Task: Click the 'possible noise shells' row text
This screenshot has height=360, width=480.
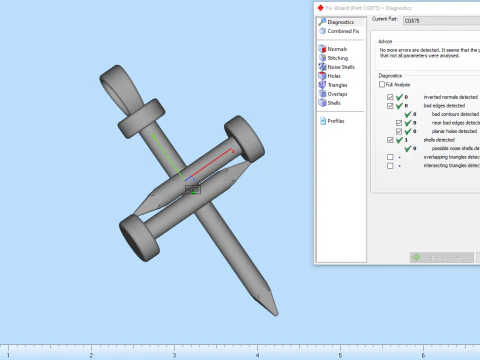Action: point(455,148)
